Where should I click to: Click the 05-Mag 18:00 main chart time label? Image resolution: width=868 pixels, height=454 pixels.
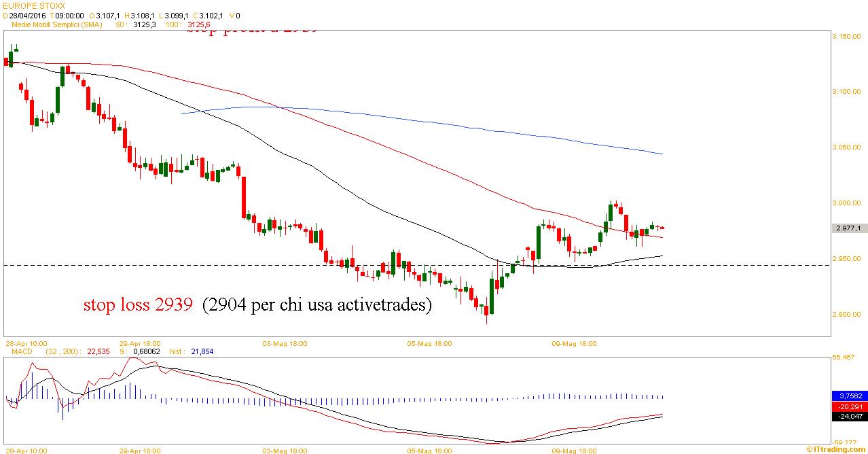[429, 344]
